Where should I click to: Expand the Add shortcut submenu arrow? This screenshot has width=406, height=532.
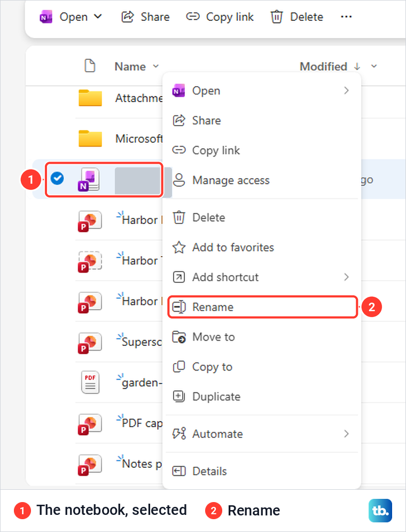[346, 277]
